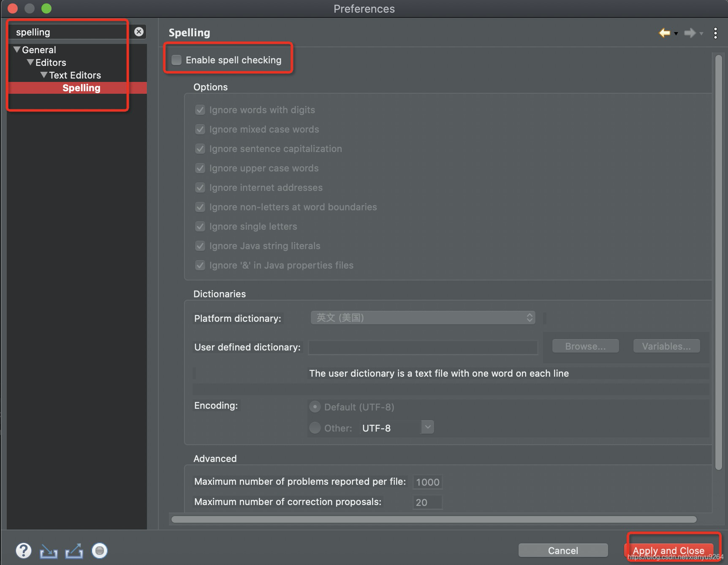Screen dimensions: 728x565
Task: Click the export preferences icon
Action: click(74, 551)
